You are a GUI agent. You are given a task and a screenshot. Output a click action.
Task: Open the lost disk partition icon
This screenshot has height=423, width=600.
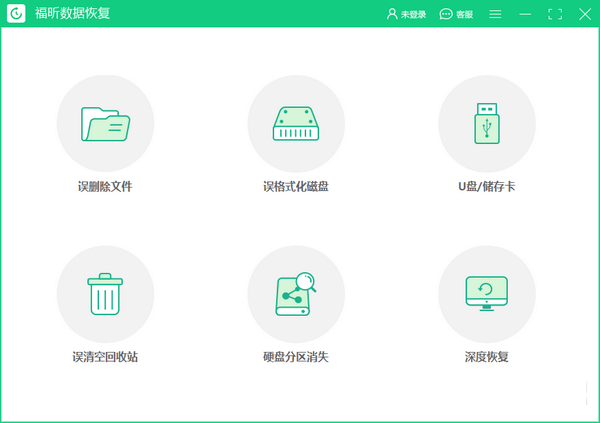295,293
